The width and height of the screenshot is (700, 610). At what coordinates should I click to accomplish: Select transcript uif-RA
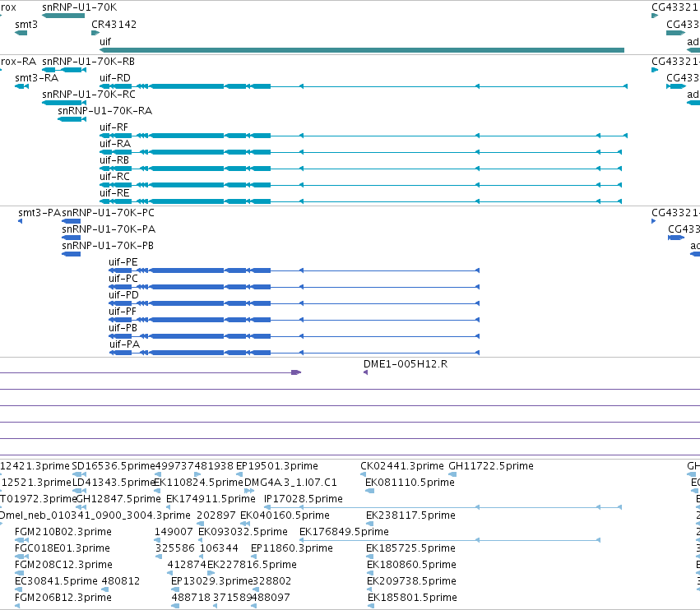click(361, 152)
